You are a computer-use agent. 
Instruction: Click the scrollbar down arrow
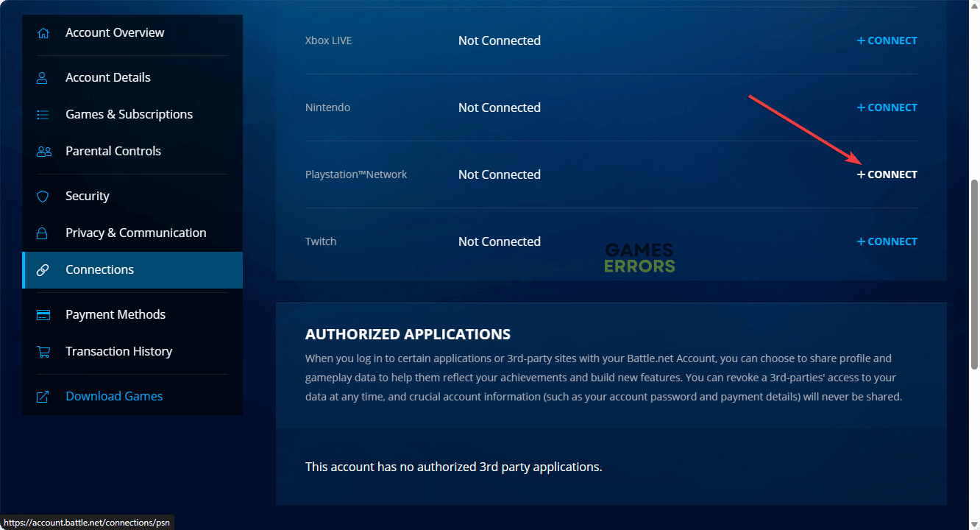click(x=973, y=524)
